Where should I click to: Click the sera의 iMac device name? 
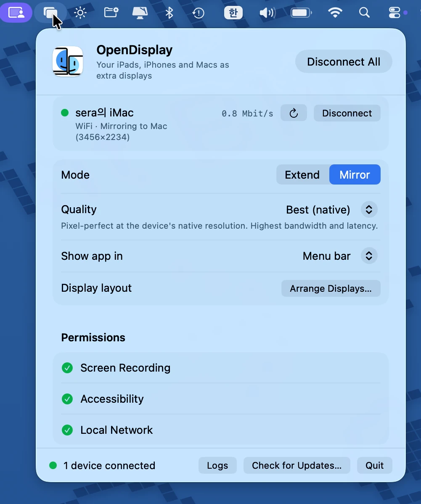point(105,113)
